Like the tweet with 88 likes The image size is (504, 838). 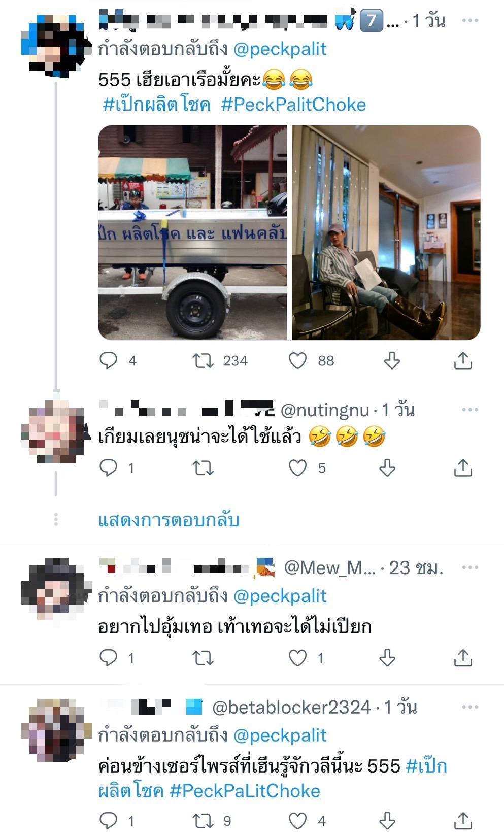pyautogui.click(x=298, y=360)
